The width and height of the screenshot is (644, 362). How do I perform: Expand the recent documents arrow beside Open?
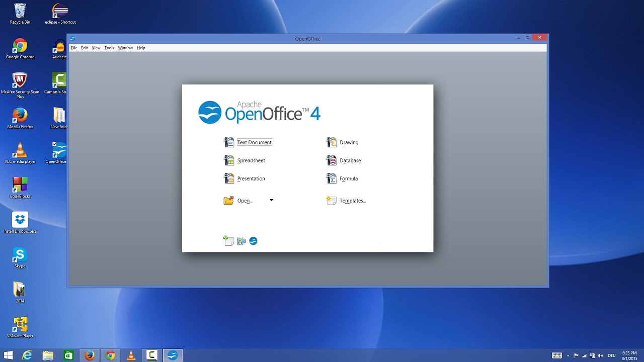click(271, 200)
